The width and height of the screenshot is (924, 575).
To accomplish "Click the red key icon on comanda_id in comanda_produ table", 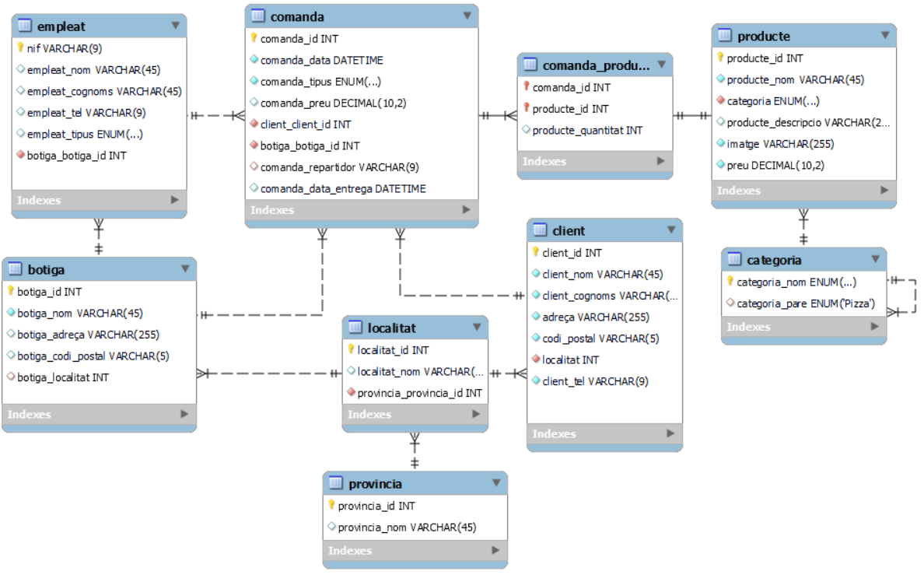I will click(527, 87).
